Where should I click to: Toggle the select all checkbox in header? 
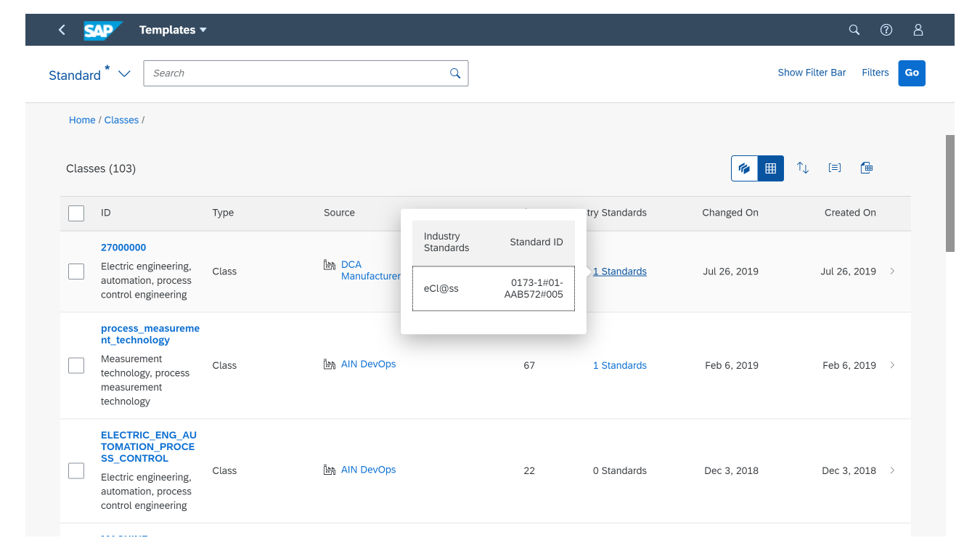point(76,213)
